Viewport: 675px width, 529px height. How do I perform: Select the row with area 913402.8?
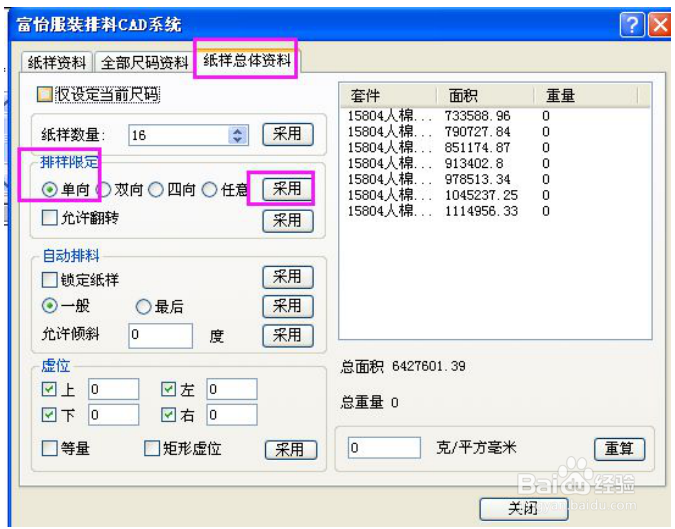(x=495, y=164)
